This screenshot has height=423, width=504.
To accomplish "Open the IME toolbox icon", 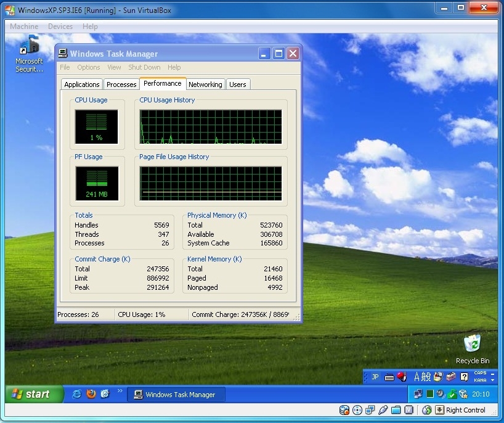I will (450, 377).
